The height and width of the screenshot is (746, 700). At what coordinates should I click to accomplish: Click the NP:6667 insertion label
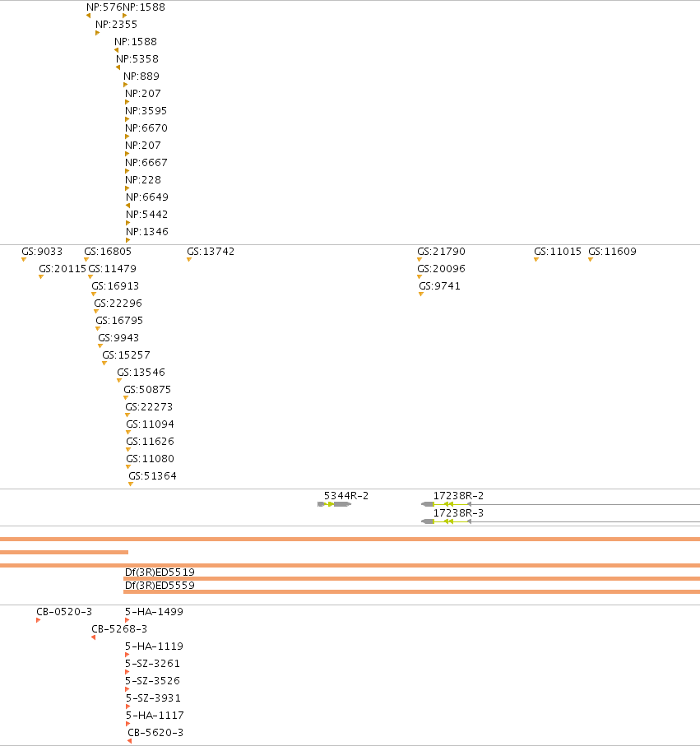146,163
